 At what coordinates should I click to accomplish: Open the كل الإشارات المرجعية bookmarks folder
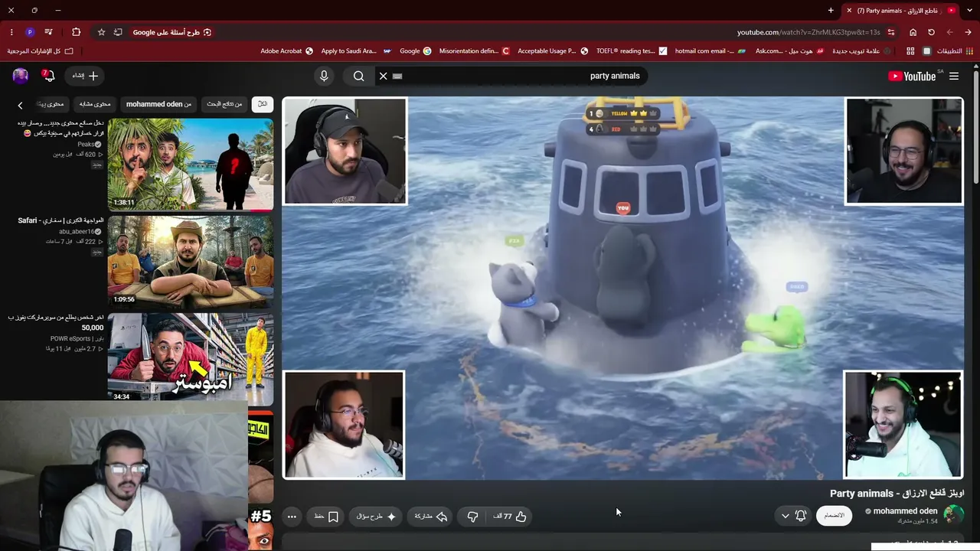point(41,51)
